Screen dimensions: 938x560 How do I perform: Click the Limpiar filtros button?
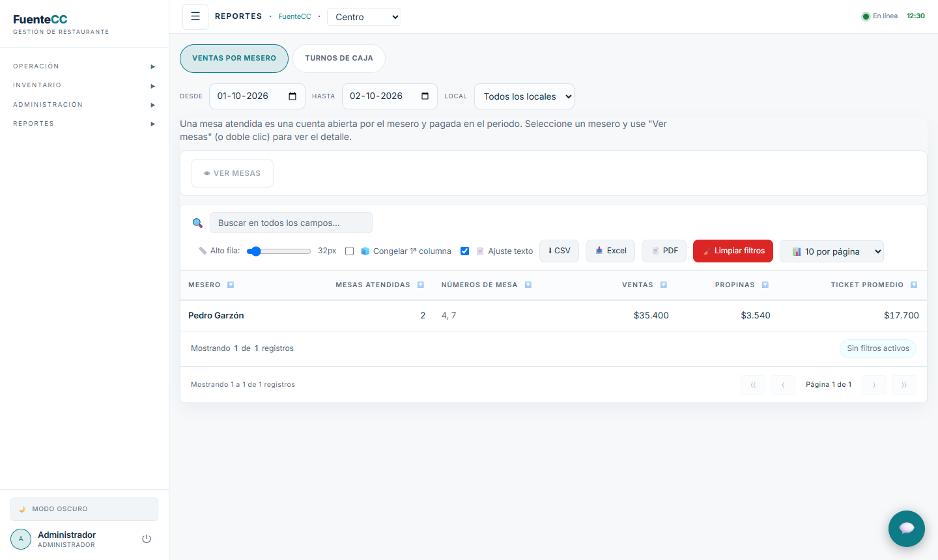[x=733, y=251]
